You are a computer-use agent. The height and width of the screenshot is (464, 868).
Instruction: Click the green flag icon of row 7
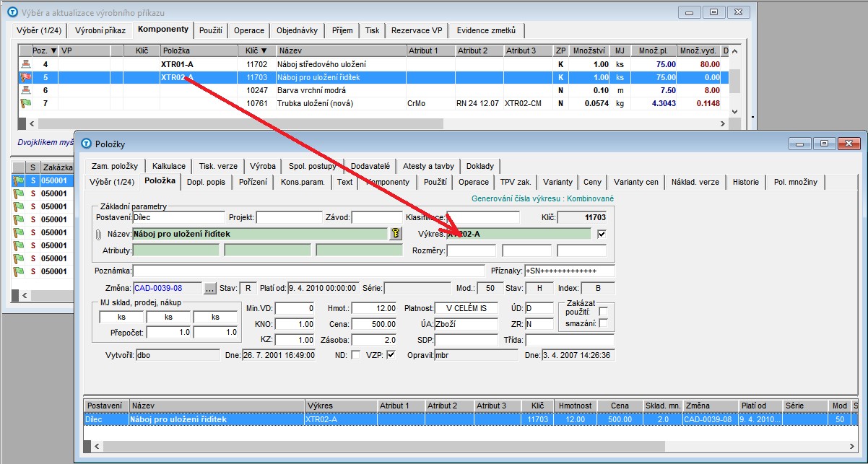(x=26, y=103)
